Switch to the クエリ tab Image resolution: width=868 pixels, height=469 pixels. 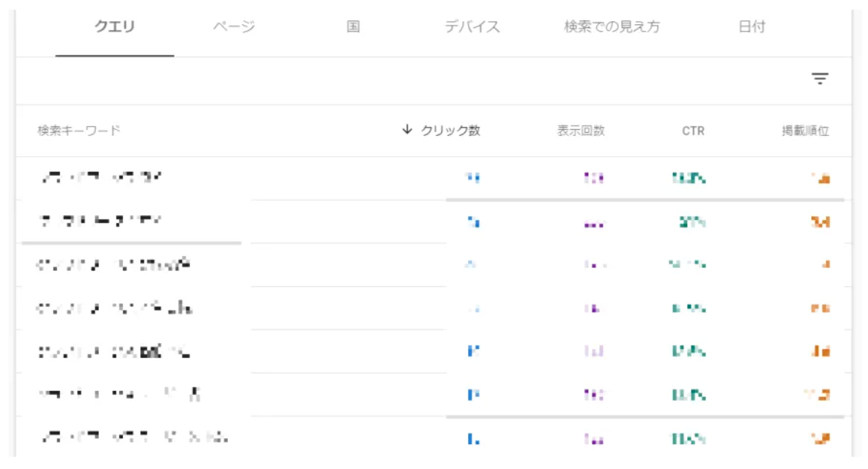pos(115,27)
